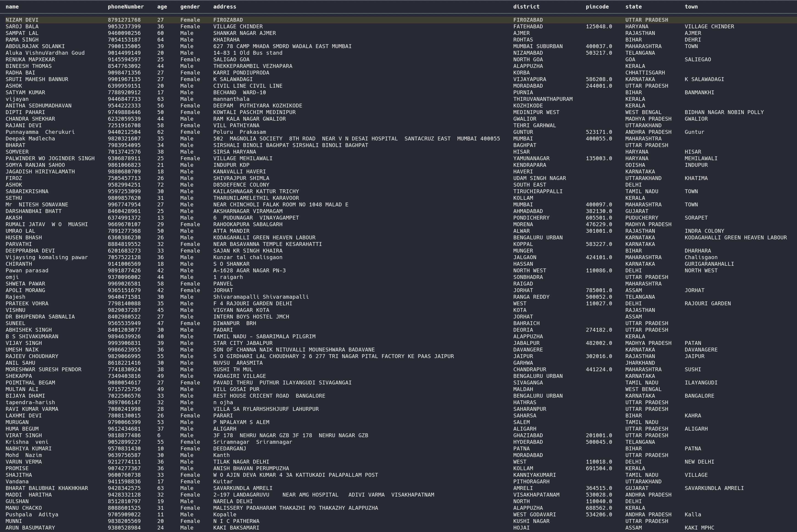Screen dimensions: 797x532
Task: Select APOLI MORANG name cell
Action: (x=25, y=290)
